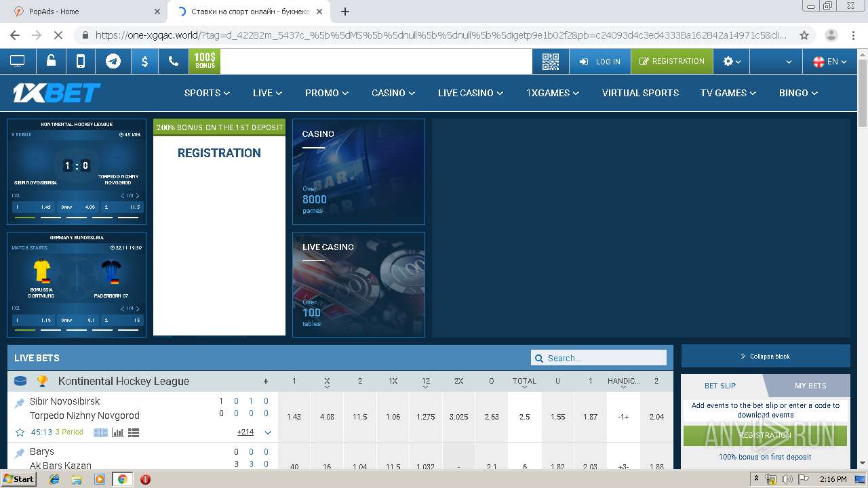Click the hockey puck sport icon
Viewport: 868px width, 488px height.
point(20,381)
